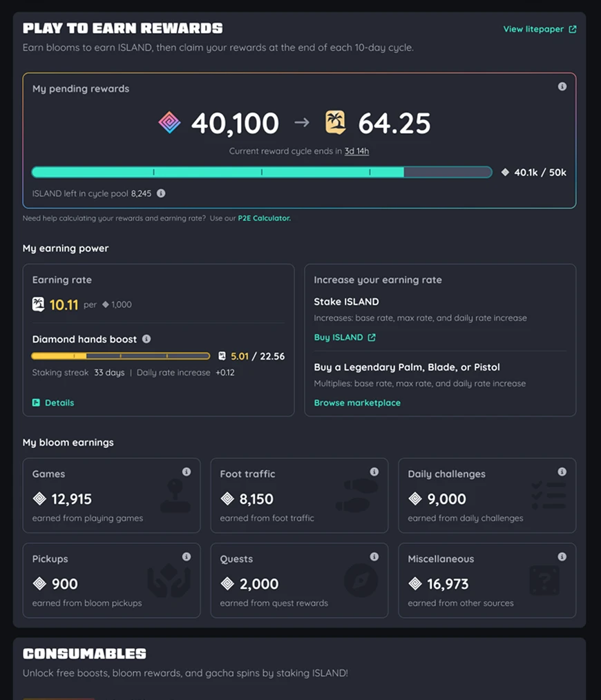Click the Miscellaneous card info icon
This screenshot has width=601, height=700.
[562, 556]
